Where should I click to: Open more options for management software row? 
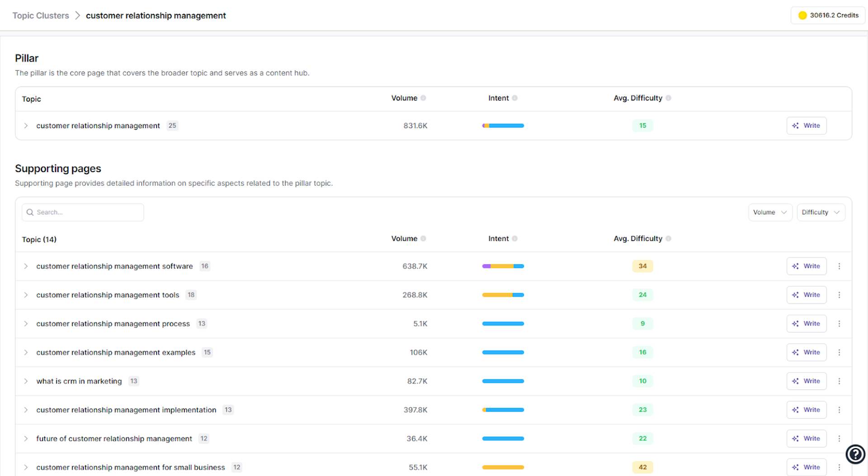click(839, 266)
